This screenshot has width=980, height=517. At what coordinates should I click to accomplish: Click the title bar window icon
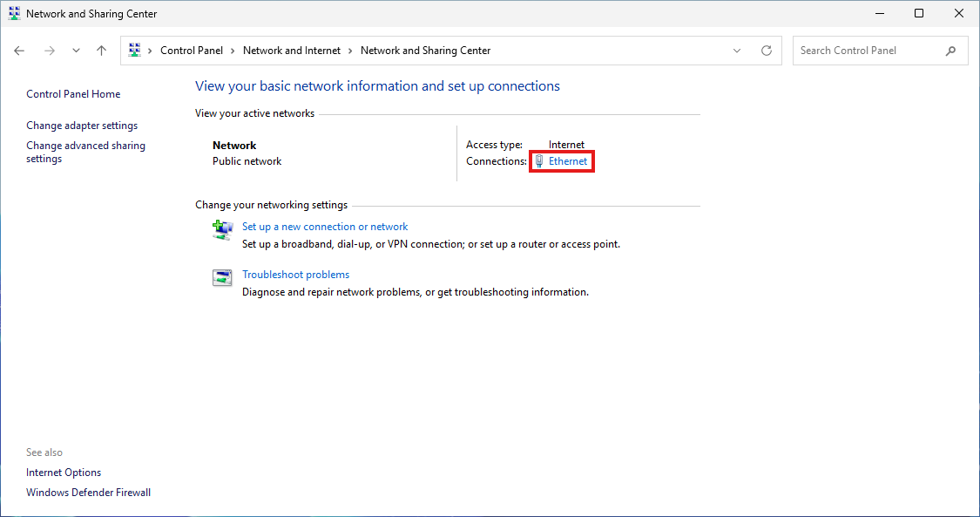pyautogui.click(x=14, y=13)
